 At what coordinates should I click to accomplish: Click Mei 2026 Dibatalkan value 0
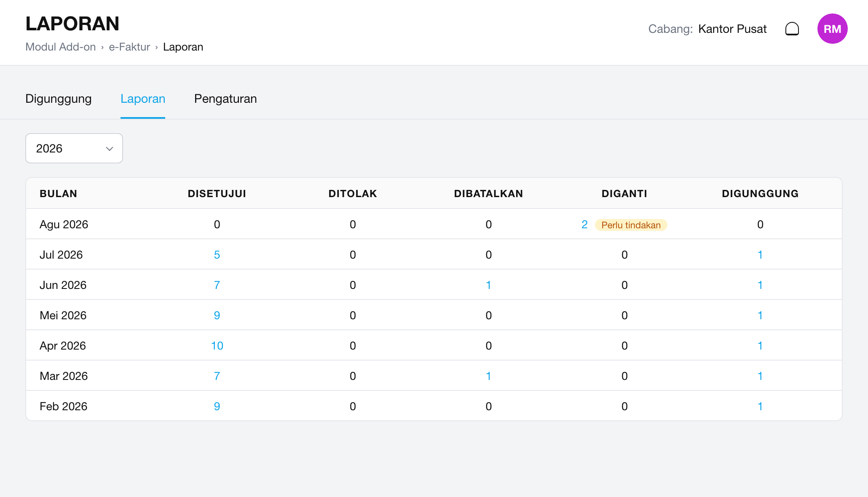tap(488, 315)
